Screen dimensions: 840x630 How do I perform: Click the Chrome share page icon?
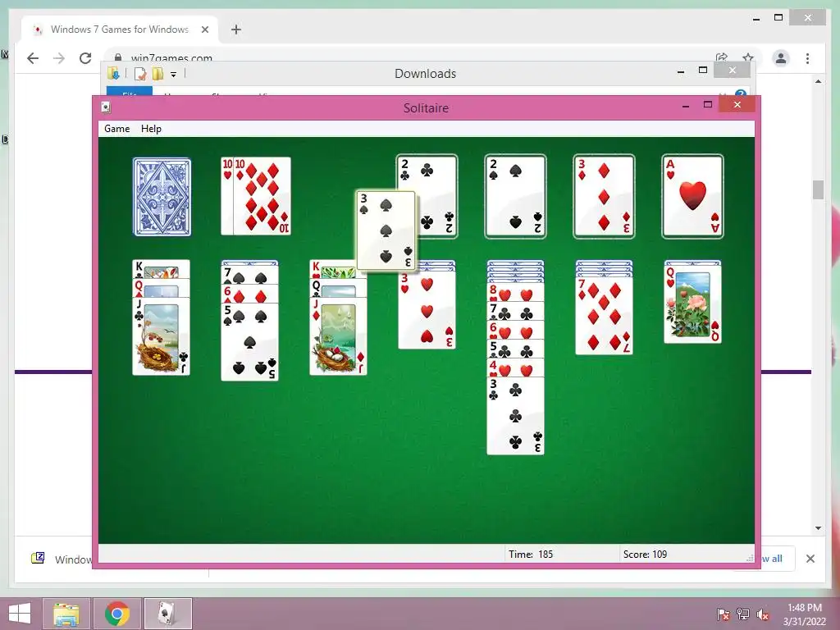tap(722, 57)
